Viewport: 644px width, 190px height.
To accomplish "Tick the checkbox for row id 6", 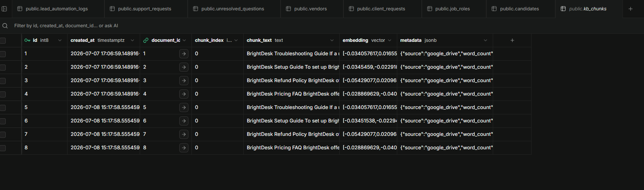I will pyautogui.click(x=3, y=121).
